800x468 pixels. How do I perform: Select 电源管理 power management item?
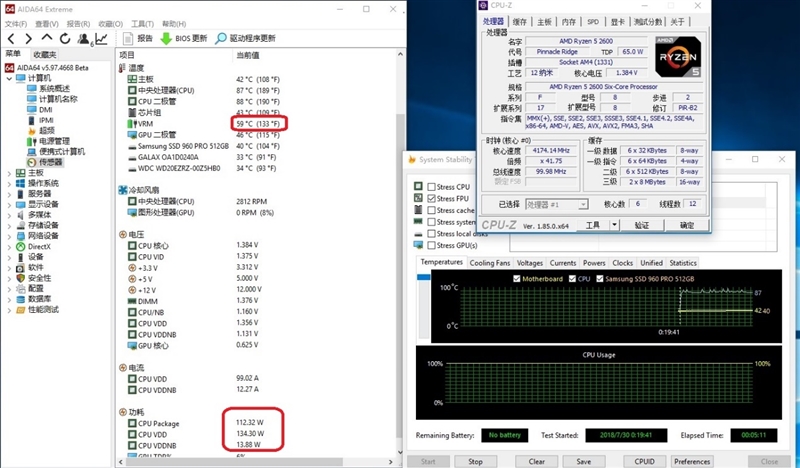pos(48,141)
